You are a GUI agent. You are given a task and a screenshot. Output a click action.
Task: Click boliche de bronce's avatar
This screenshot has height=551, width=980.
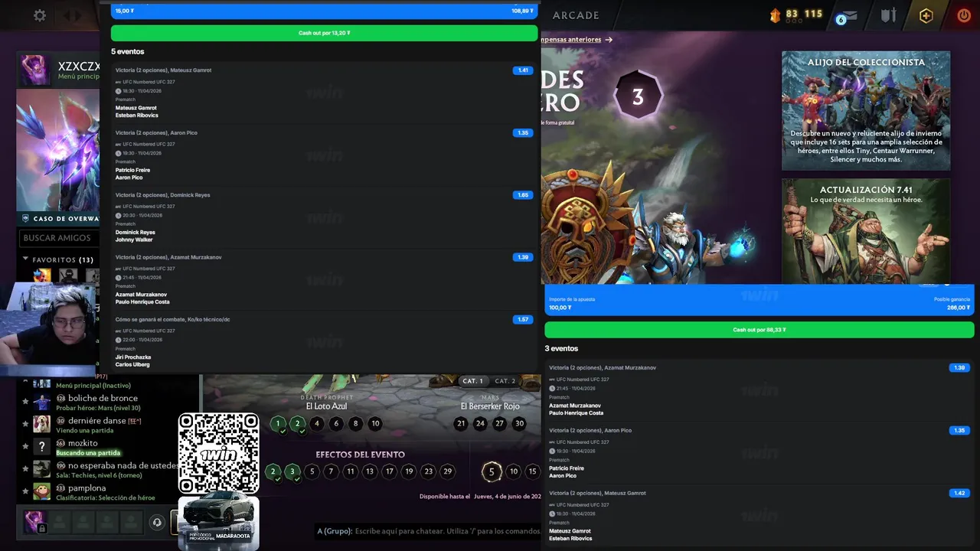click(41, 402)
